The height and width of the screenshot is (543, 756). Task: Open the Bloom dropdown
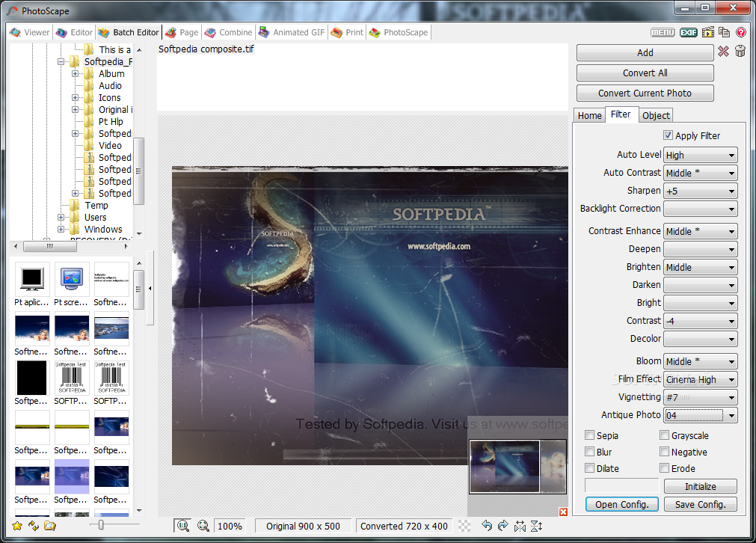tap(701, 362)
